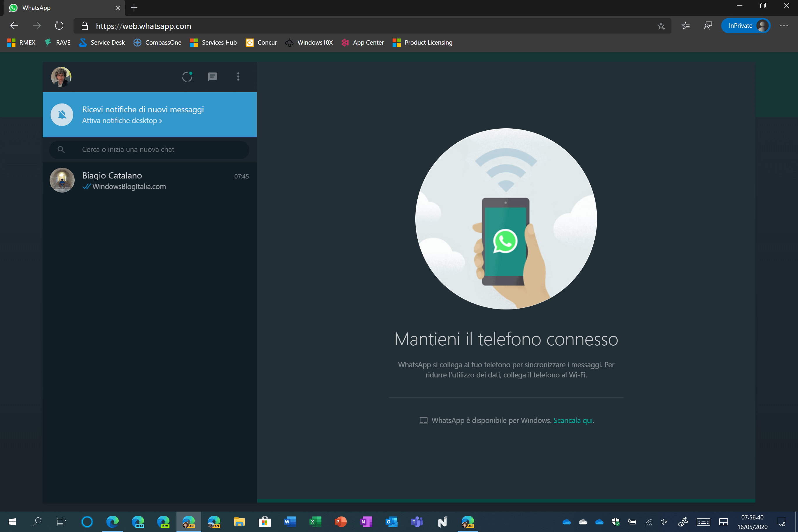Viewport: 798px width, 532px height.
Task: Open your profile picture in WhatsApp
Action: (61, 77)
